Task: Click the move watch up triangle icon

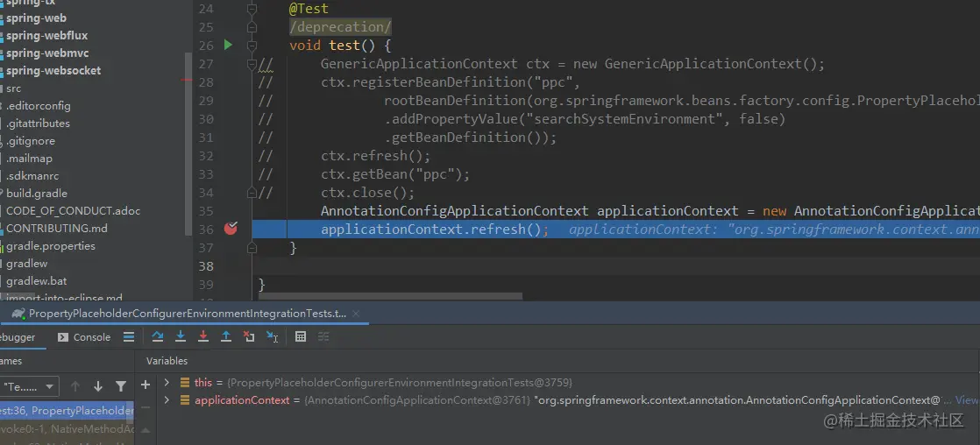Action: coord(146,429)
